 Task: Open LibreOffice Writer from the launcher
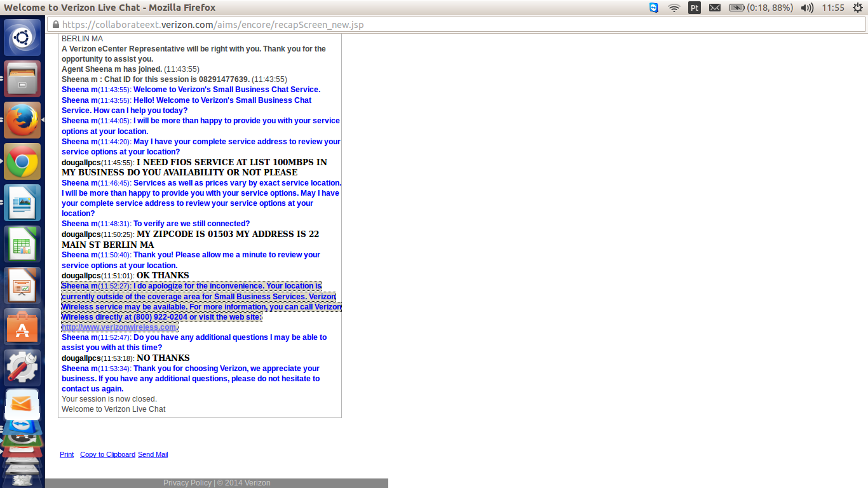(22, 203)
